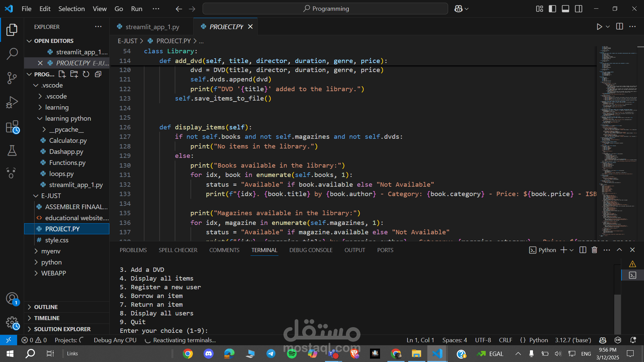
Task: Click Debug Any CPU in status bar
Action: tap(115, 340)
